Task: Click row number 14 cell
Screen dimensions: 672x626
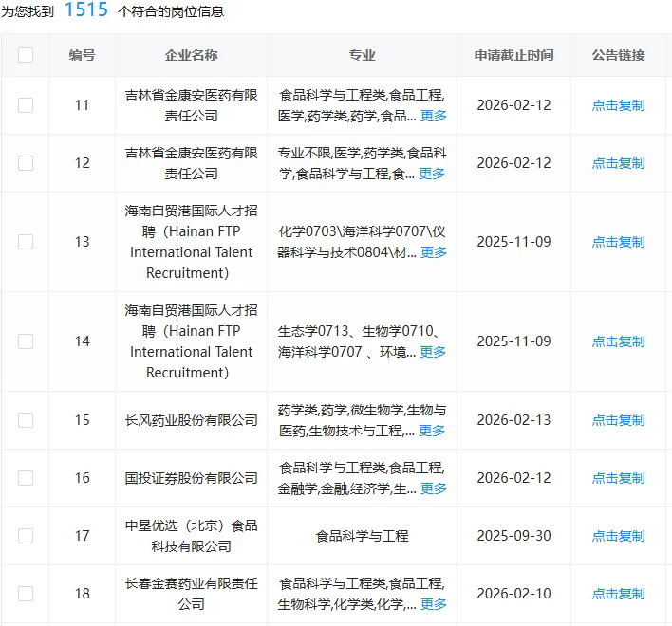Action: pos(82,341)
